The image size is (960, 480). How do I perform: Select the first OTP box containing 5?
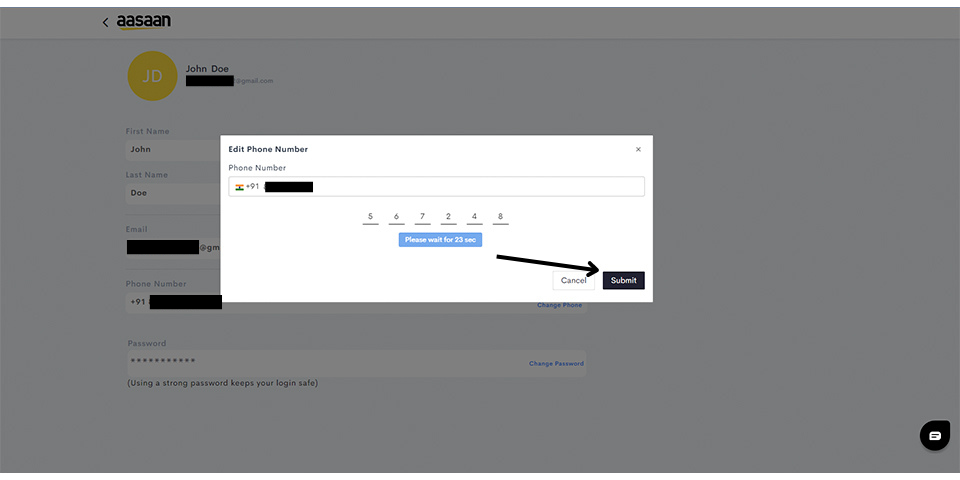click(370, 217)
